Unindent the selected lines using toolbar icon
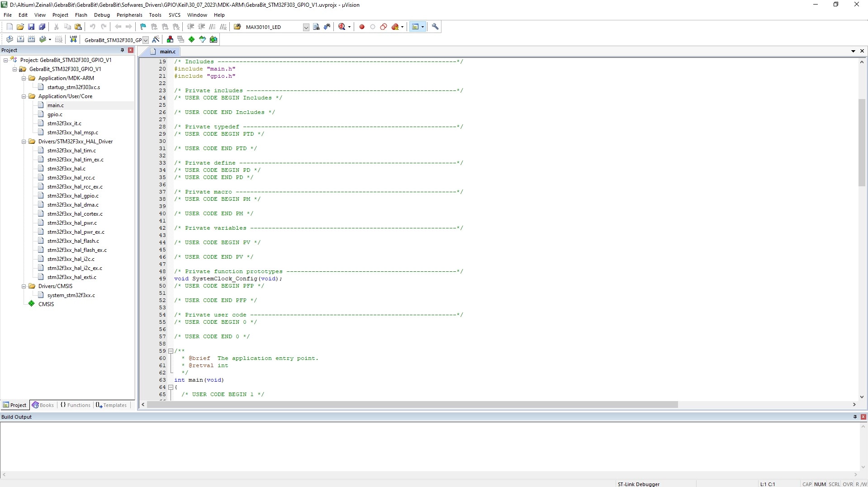Viewport: 868px width, 487px height. [x=201, y=27]
